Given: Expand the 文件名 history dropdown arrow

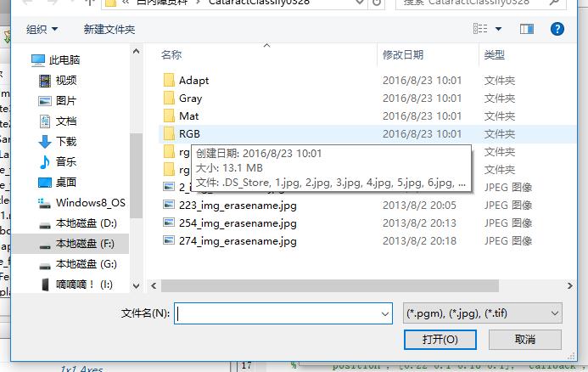Looking at the screenshot, I should click(x=385, y=313).
